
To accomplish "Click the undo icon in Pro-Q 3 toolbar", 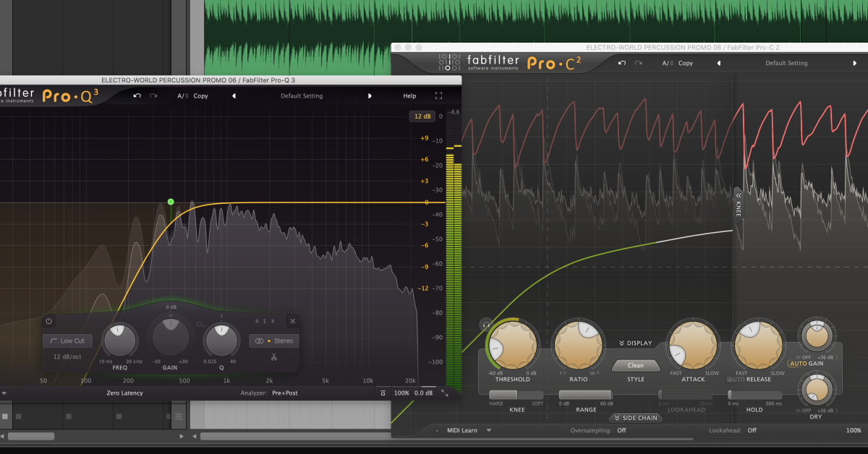I will 137,95.
